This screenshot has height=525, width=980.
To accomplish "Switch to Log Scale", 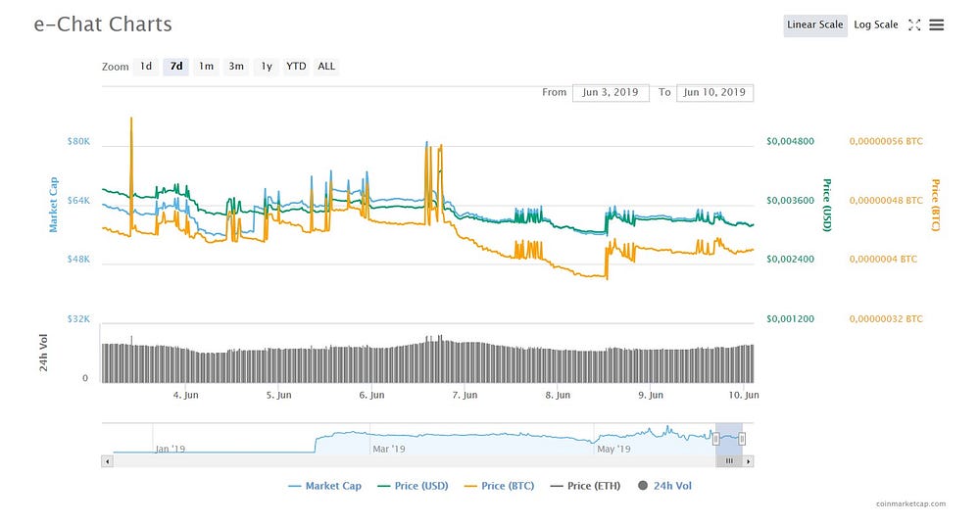I will pos(875,25).
